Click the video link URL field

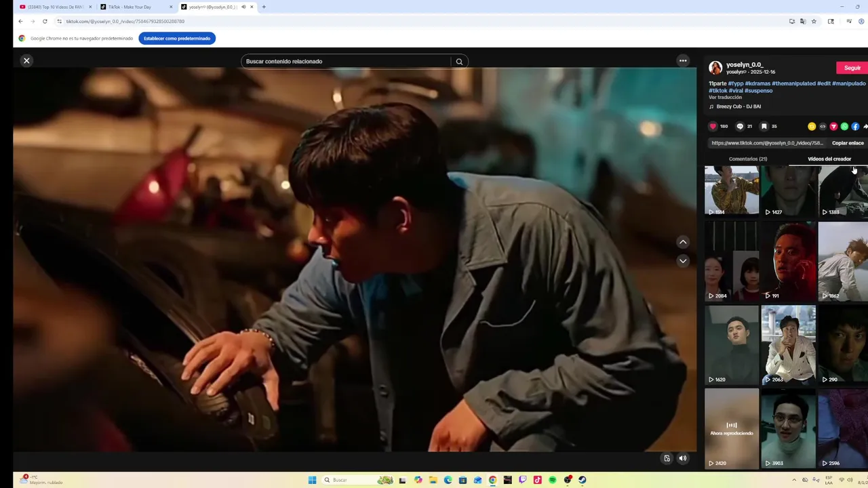(767, 143)
